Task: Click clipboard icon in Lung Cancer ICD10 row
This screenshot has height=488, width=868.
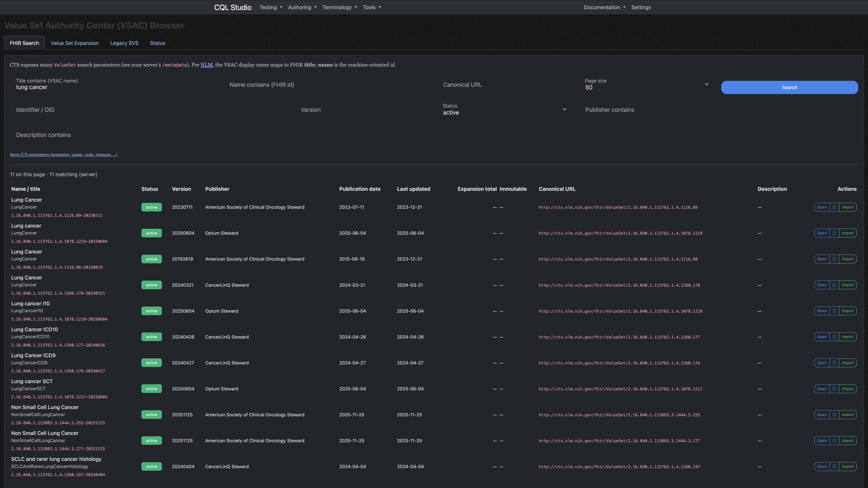Action: 834,337
